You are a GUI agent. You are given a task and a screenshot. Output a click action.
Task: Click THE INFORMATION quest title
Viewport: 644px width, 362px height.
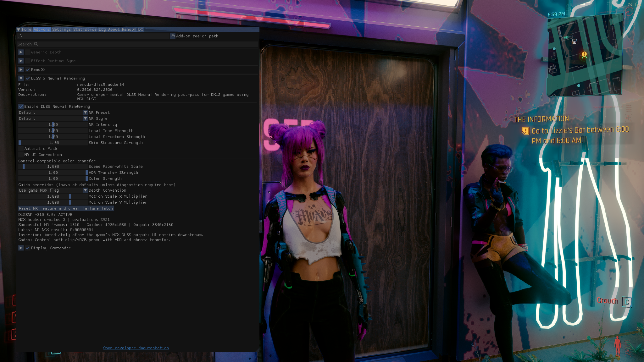[x=541, y=119]
